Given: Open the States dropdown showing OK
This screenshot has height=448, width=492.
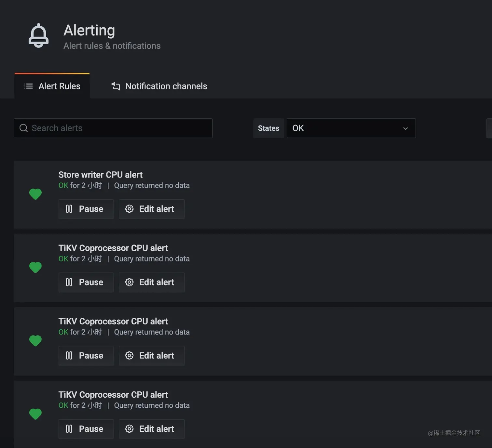Looking at the screenshot, I should point(351,128).
